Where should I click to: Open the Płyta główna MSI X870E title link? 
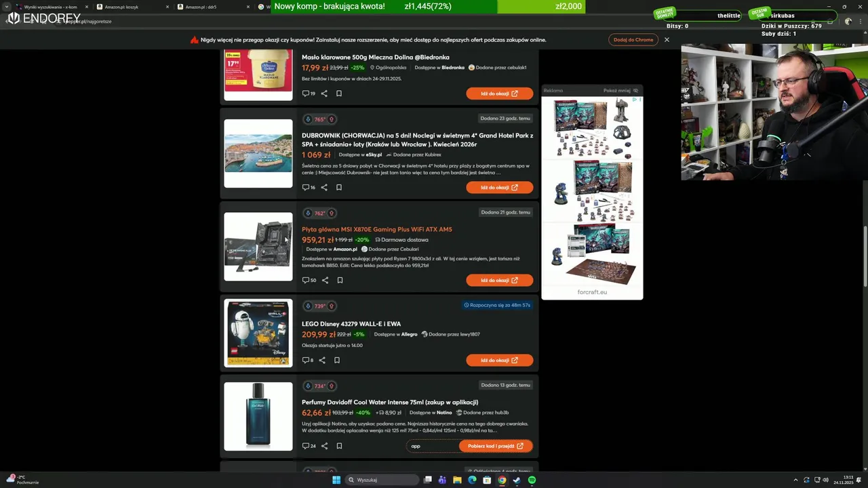[376, 229]
